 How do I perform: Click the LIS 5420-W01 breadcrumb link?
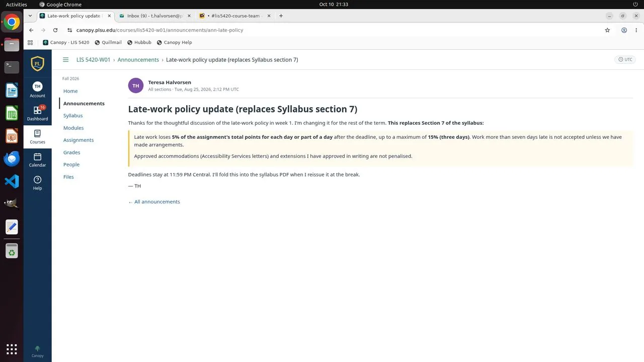93,60
